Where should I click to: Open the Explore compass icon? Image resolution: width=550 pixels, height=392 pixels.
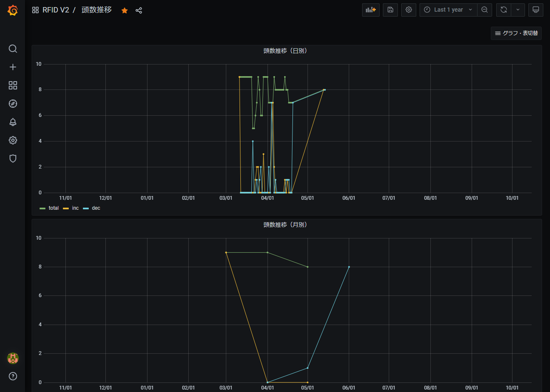click(13, 104)
